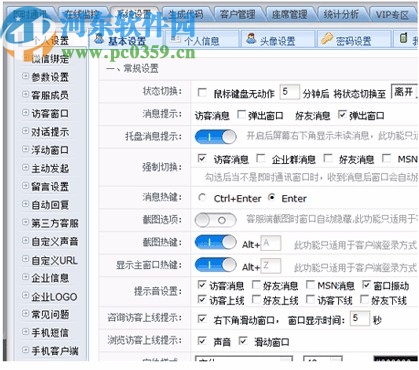Expand the 留言设置 tree node

pos(25,186)
